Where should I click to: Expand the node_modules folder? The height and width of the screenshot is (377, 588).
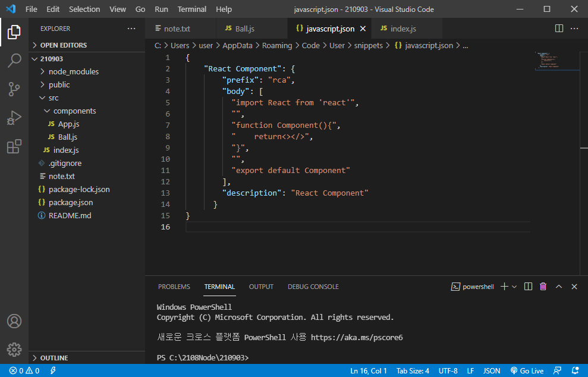click(87, 71)
